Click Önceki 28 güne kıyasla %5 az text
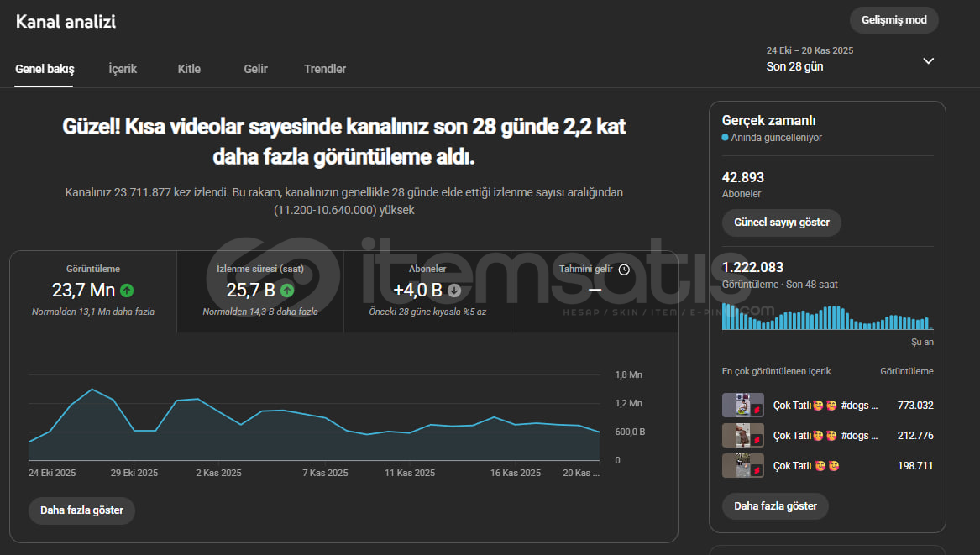 point(427,312)
